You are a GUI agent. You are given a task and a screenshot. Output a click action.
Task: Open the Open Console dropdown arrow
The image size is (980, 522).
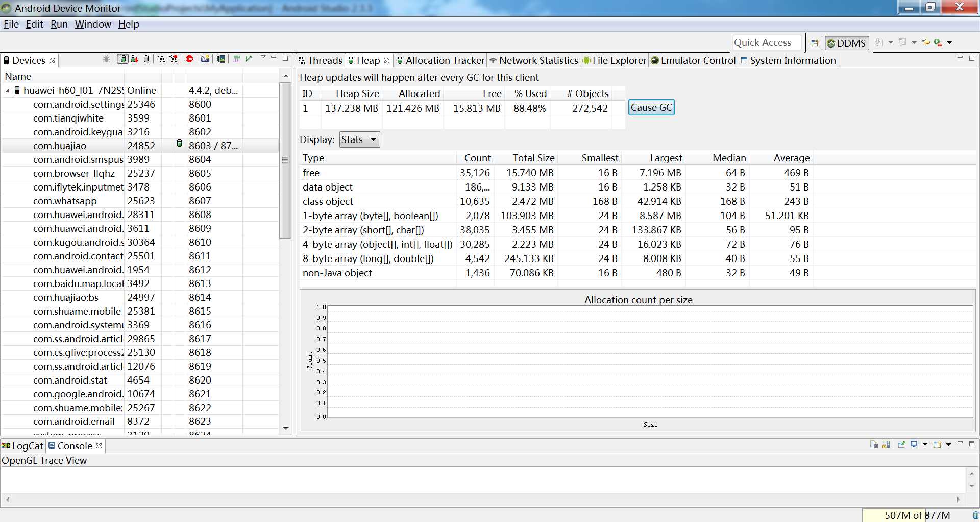pos(948,444)
